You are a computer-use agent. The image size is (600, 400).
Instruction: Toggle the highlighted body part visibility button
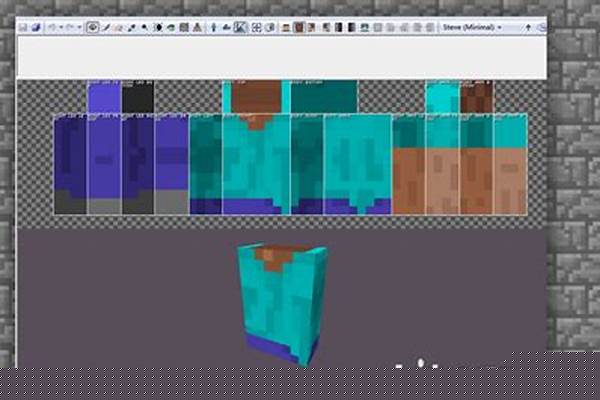coord(299,27)
